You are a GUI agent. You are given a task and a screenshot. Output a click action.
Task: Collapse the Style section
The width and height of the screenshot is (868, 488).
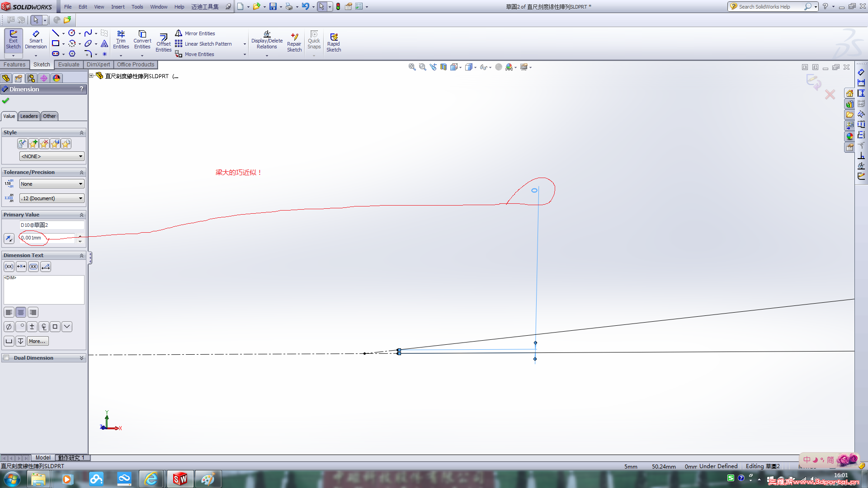tap(82, 133)
